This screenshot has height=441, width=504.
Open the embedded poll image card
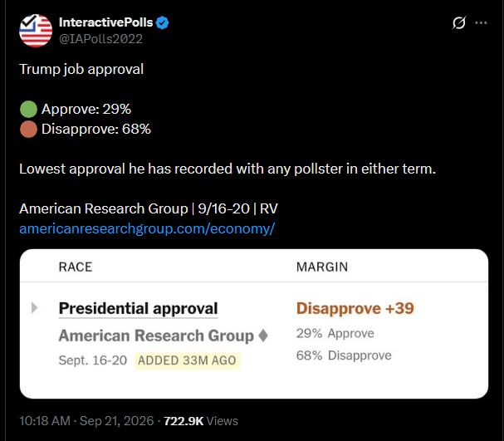(x=254, y=324)
